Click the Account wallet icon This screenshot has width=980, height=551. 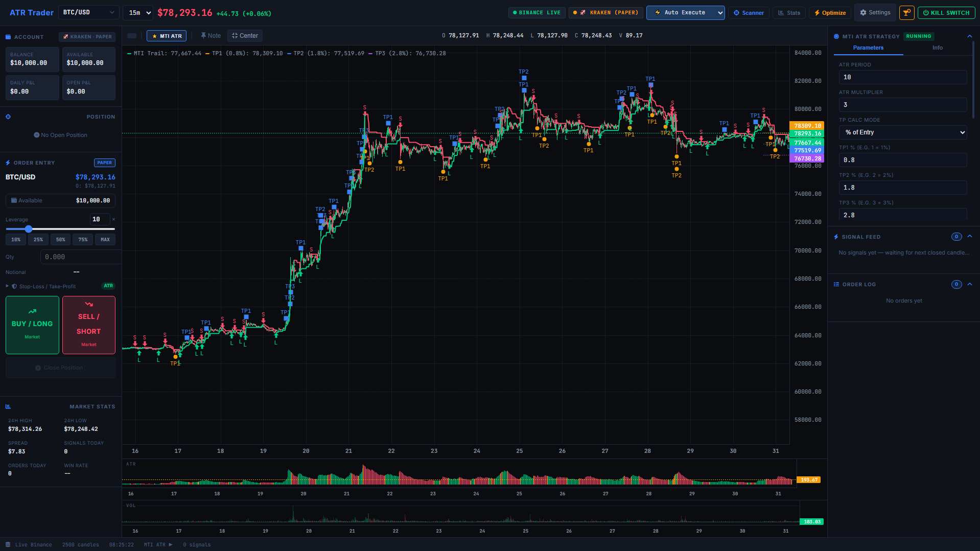point(8,37)
